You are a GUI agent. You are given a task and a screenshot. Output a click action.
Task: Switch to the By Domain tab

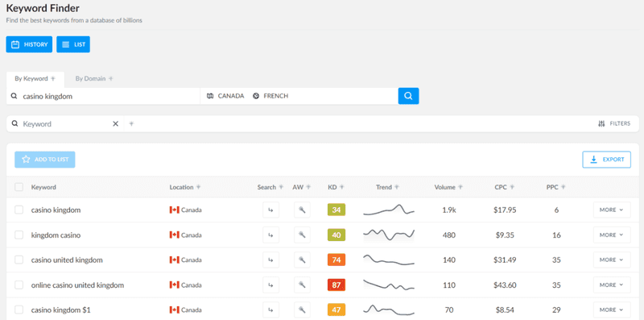[x=94, y=78]
